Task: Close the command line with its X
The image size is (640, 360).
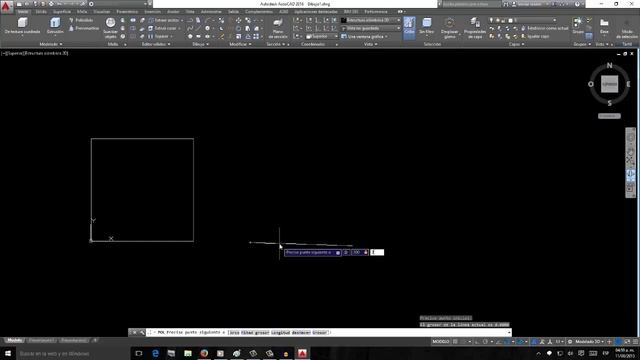Action: click(x=134, y=333)
